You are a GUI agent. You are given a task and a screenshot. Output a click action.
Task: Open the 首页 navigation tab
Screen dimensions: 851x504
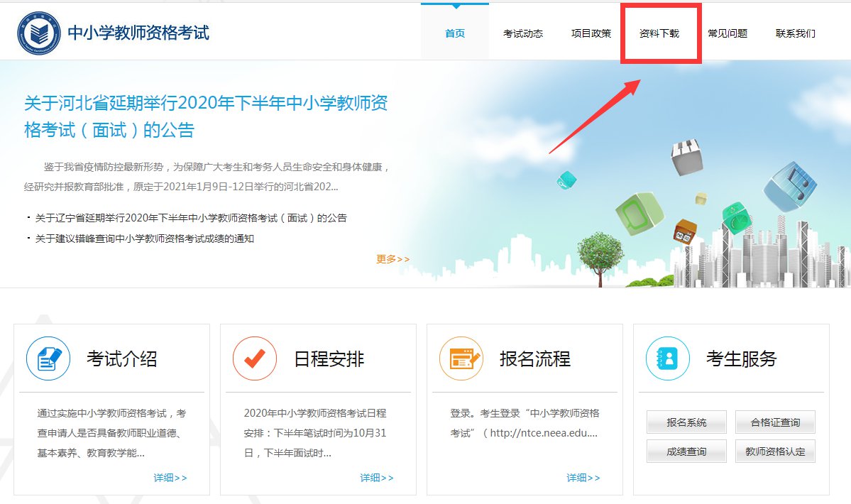455,33
